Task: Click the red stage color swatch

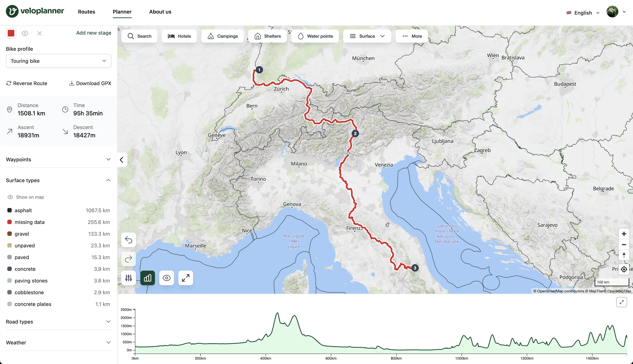Action: coord(11,33)
